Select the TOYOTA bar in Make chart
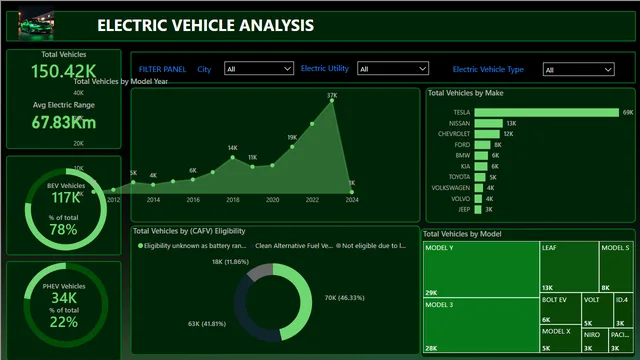Image resolution: width=640 pixels, height=360 pixels. [480, 177]
